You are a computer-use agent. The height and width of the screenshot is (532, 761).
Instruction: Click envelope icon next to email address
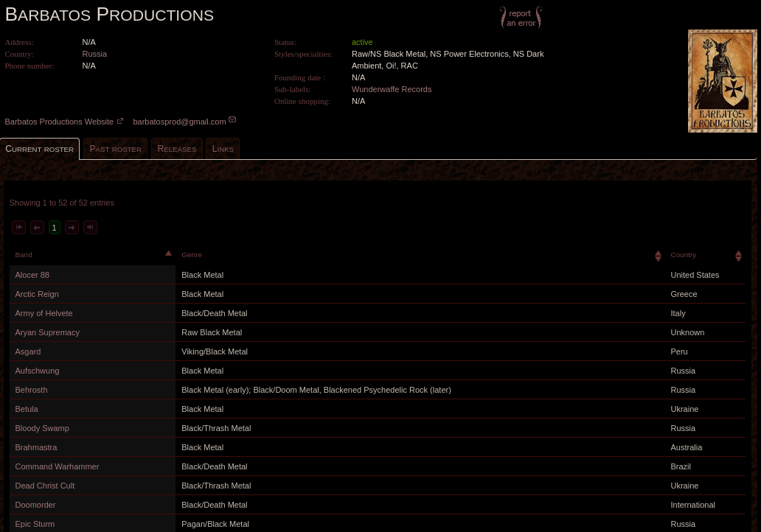pos(232,120)
